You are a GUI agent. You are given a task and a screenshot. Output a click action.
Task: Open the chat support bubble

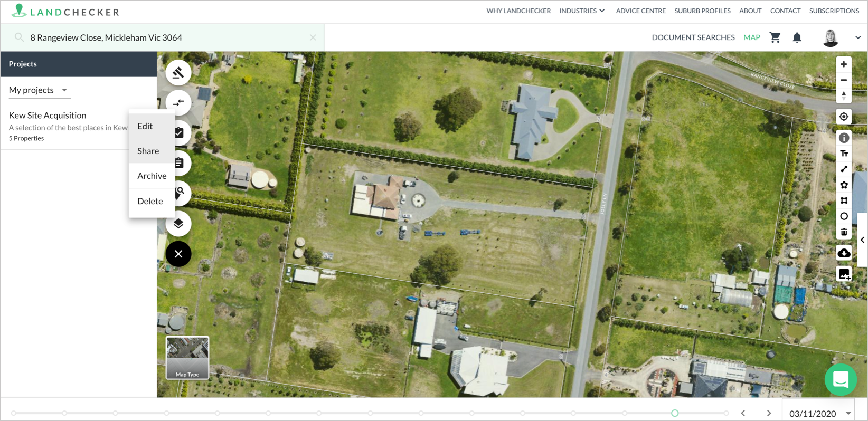(841, 380)
